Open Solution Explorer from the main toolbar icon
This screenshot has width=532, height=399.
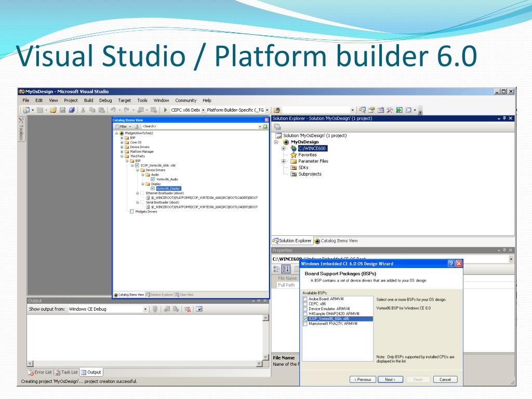362,110
